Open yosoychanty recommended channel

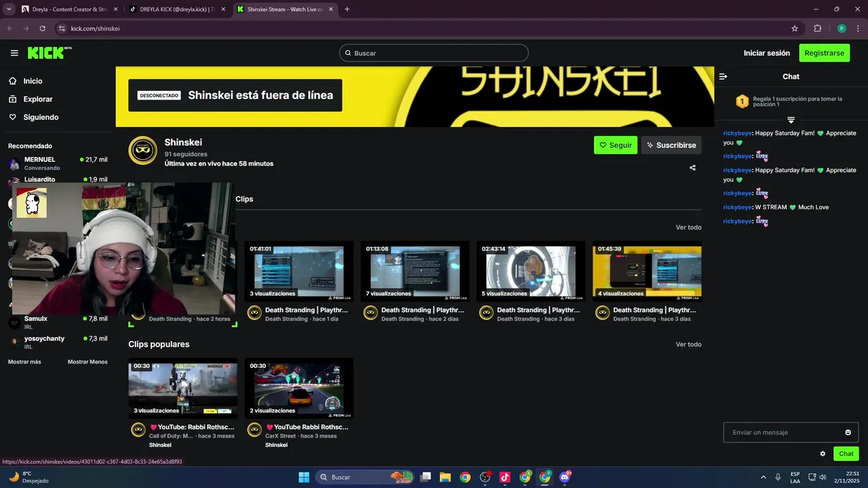point(58,342)
